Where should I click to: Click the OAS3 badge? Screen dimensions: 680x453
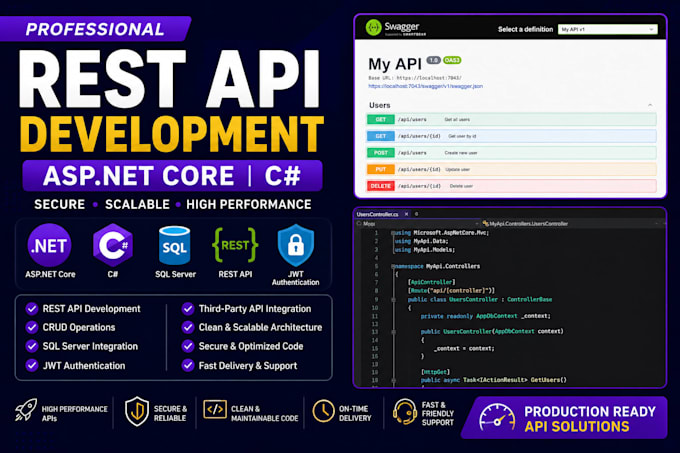tap(452, 60)
